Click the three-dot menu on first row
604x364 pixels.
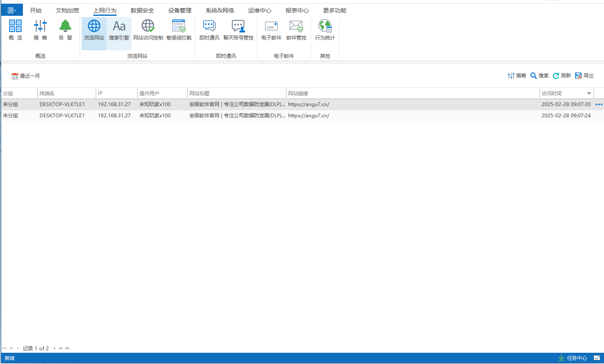[x=599, y=104]
